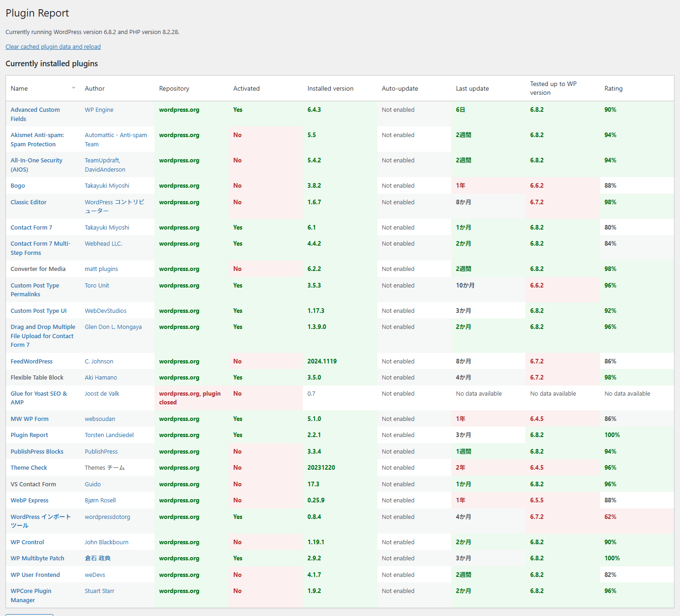Visit author weDevs link
This screenshot has width=680, height=616.
95,575
